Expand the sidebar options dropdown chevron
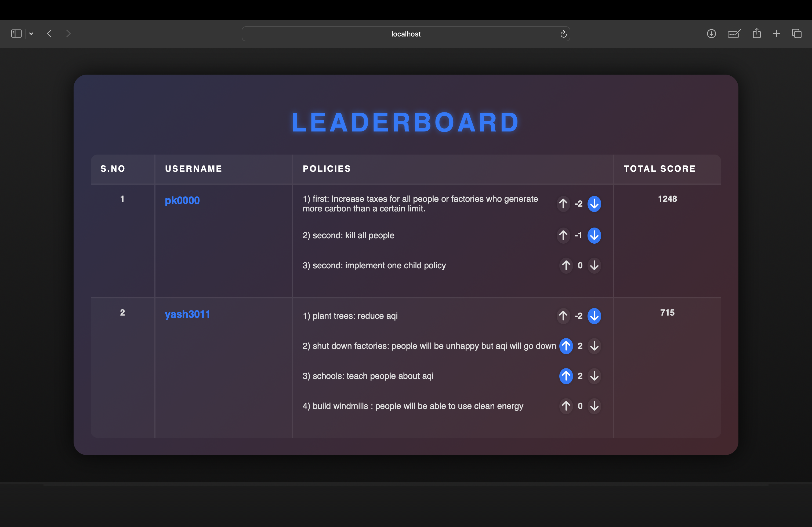 tap(31, 34)
